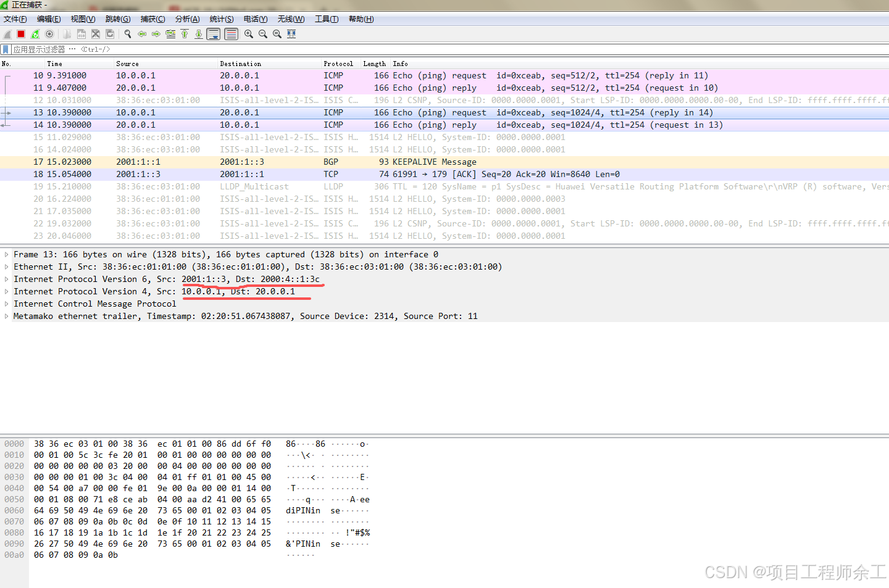Select packet 15 ISIS HELLO row

(x=444, y=137)
